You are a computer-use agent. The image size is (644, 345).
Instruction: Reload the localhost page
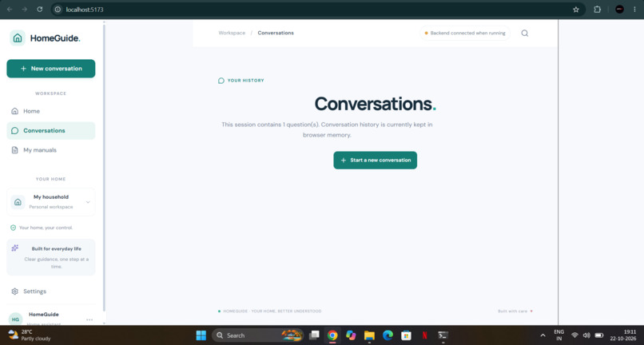coord(39,9)
